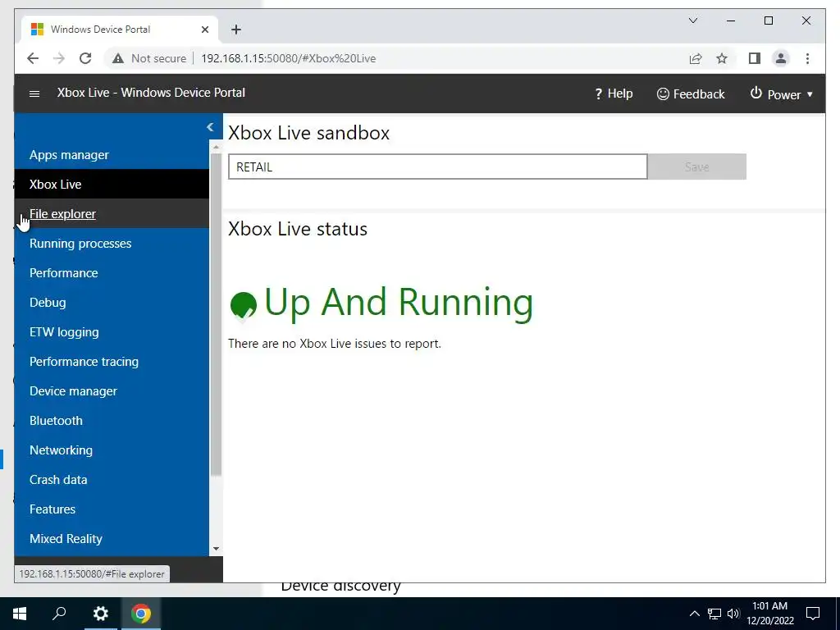Go back with browser back arrow
Viewport: 840px width, 630px height.
coord(33,58)
